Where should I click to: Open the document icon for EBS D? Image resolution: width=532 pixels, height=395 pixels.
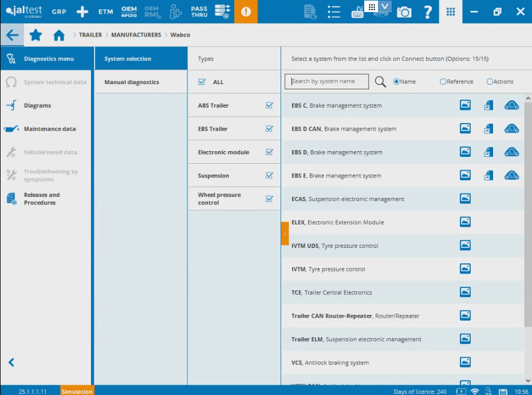pos(488,152)
